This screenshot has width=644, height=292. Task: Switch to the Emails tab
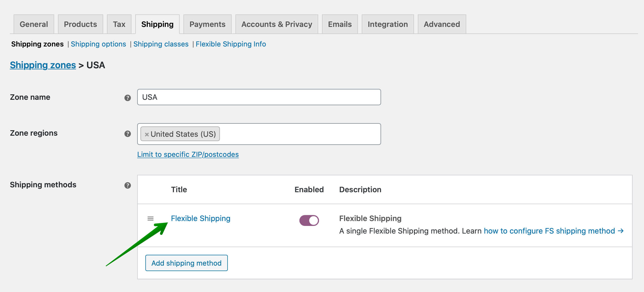(x=340, y=24)
